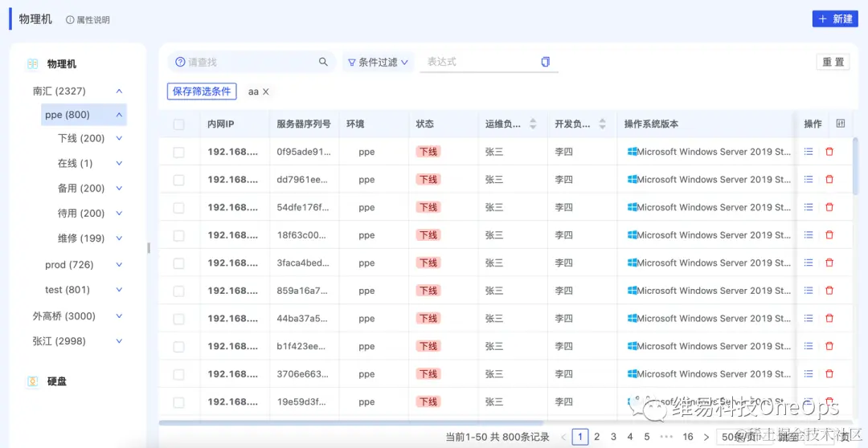Screen dimensions: 868x448
Task: Delete the 859a16a7 row
Action: click(x=829, y=291)
